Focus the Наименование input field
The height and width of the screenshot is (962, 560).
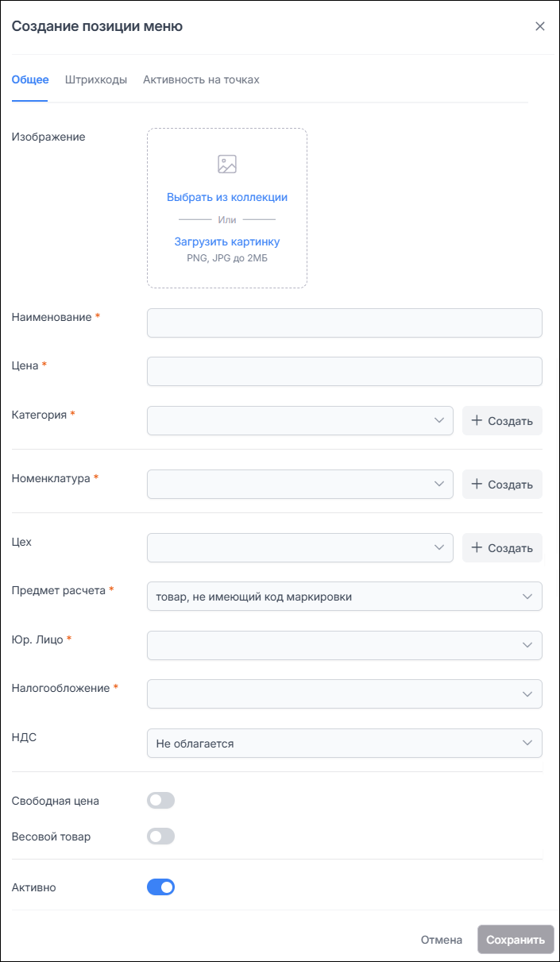click(x=345, y=323)
